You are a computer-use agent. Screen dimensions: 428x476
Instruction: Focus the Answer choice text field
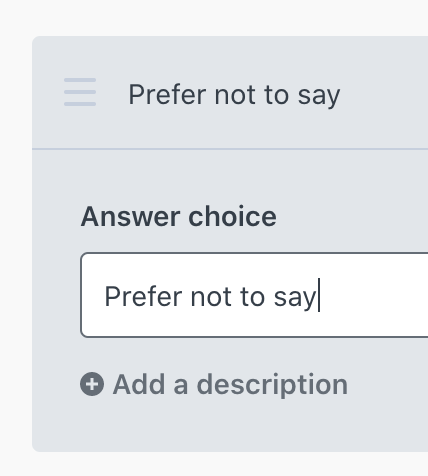[x=254, y=295]
